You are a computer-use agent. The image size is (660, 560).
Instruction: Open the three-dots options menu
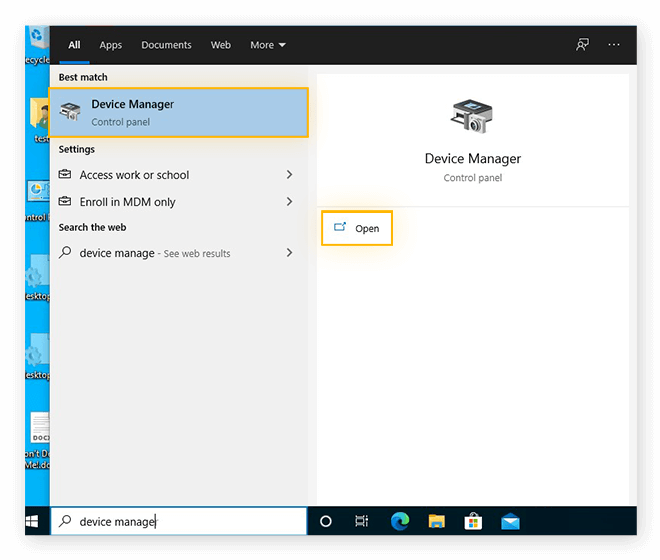614,45
